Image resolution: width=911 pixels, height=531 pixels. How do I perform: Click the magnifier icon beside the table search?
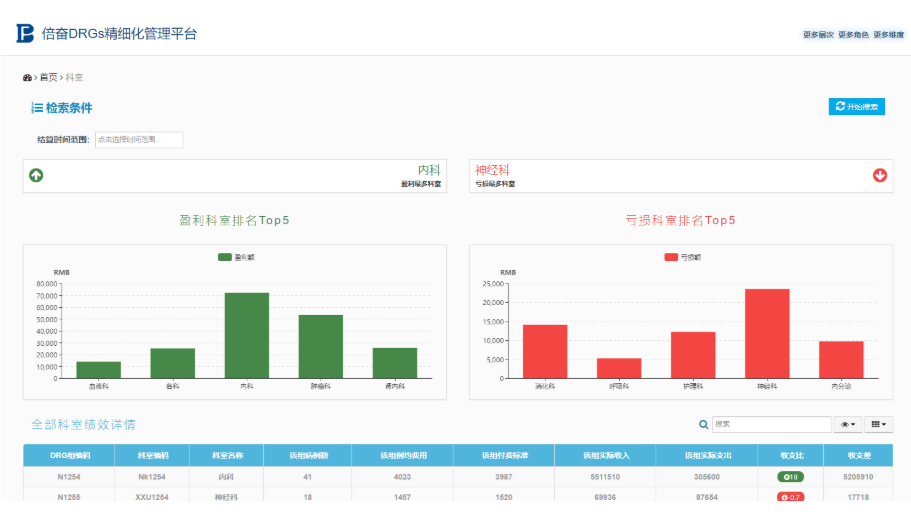(x=704, y=425)
